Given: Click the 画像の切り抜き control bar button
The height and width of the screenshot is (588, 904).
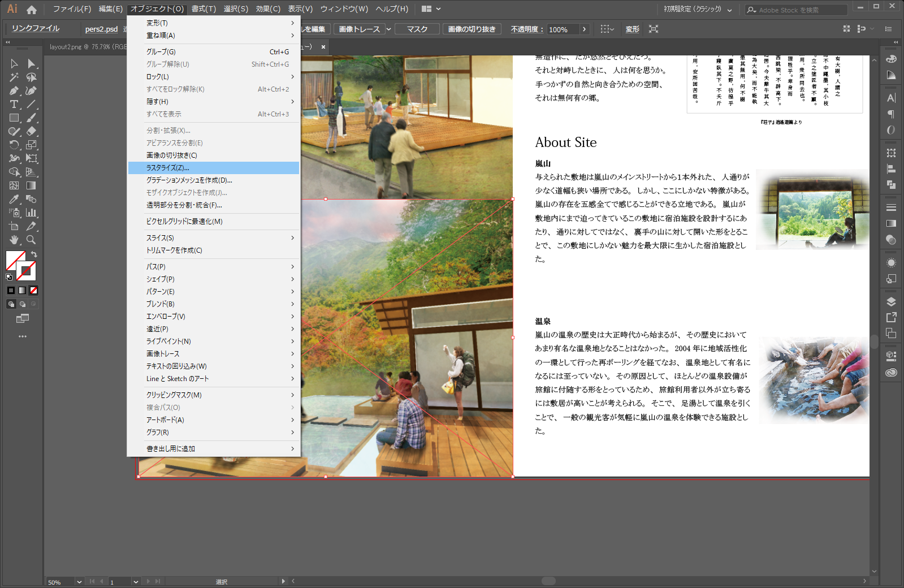Looking at the screenshot, I should (x=472, y=29).
